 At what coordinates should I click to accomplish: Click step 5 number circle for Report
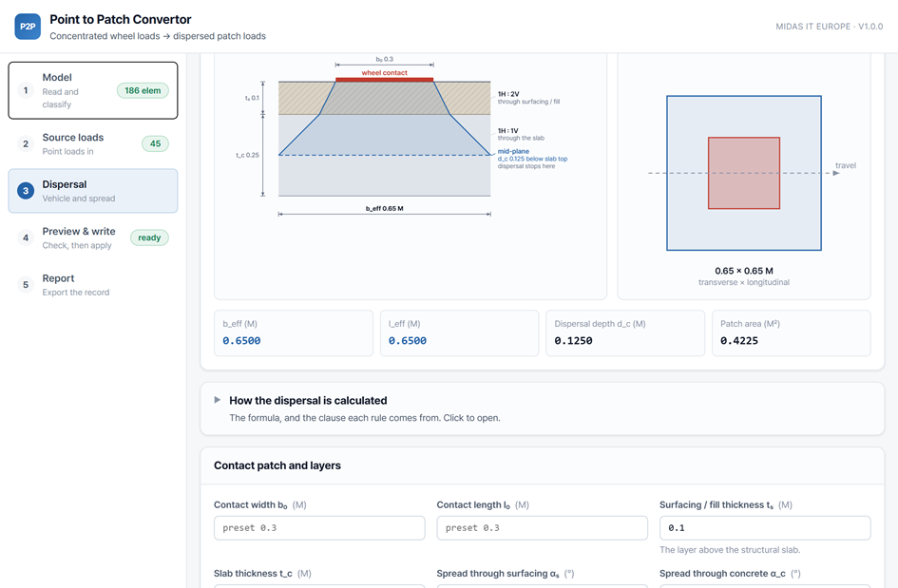pyautogui.click(x=26, y=285)
